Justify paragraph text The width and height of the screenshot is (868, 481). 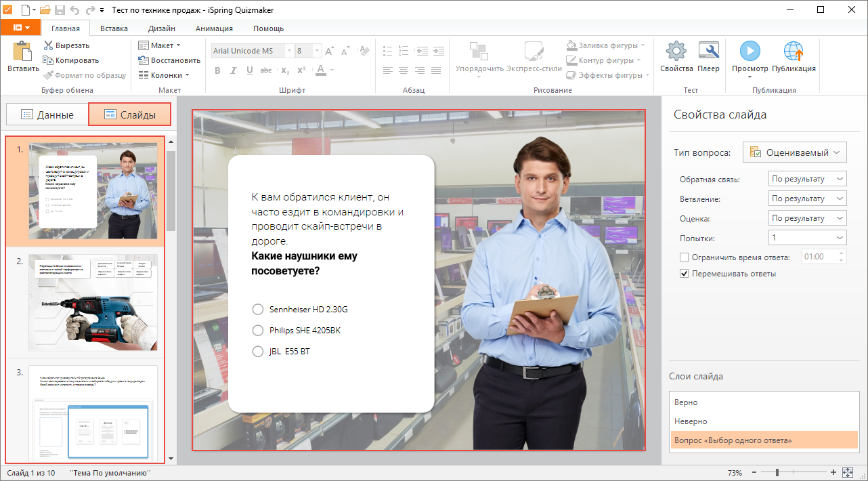tap(437, 70)
